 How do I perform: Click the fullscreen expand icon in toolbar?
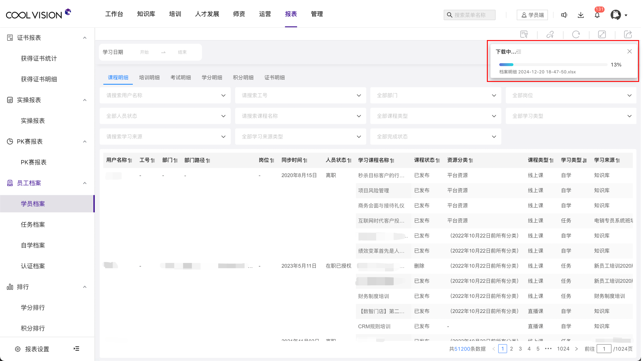click(602, 34)
